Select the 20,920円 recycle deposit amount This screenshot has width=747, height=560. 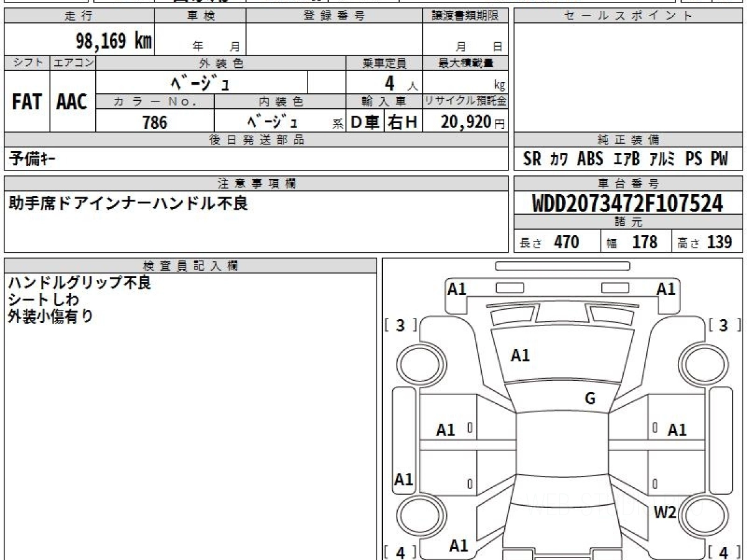pyautogui.click(x=474, y=122)
